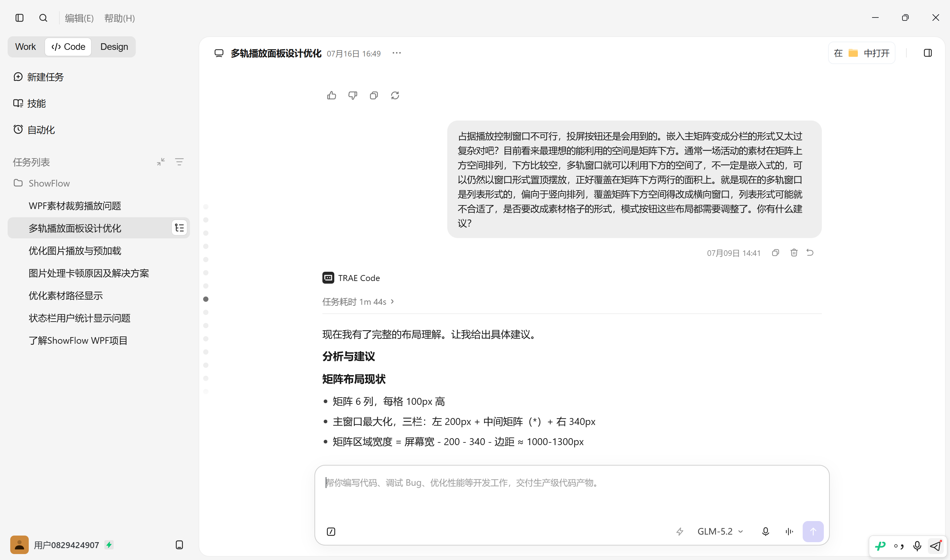Collapse the ShowFlow project folder

42,183
